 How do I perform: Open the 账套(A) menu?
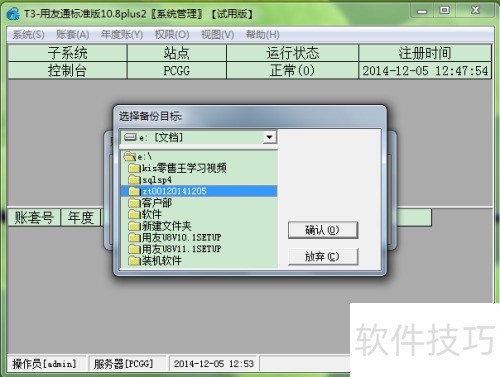pyautogui.click(x=73, y=35)
